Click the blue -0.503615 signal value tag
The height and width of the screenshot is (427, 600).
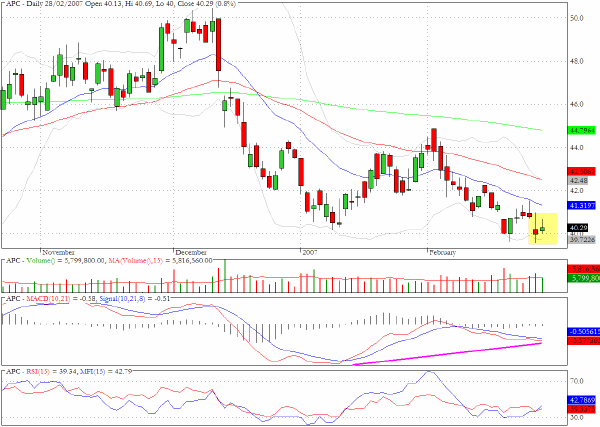coord(584,331)
